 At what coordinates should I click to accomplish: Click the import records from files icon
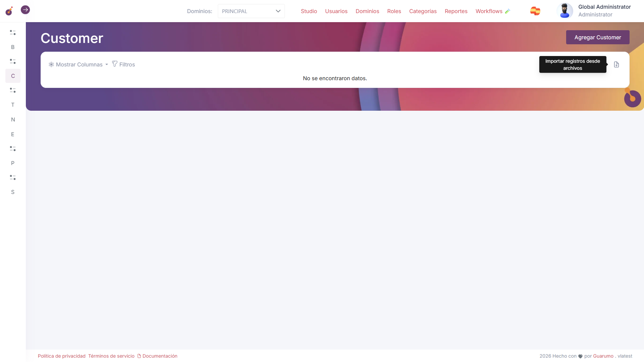(616, 64)
